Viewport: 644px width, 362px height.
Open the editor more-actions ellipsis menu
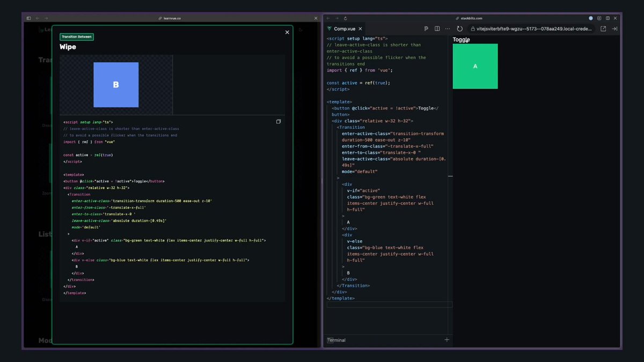tap(448, 28)
